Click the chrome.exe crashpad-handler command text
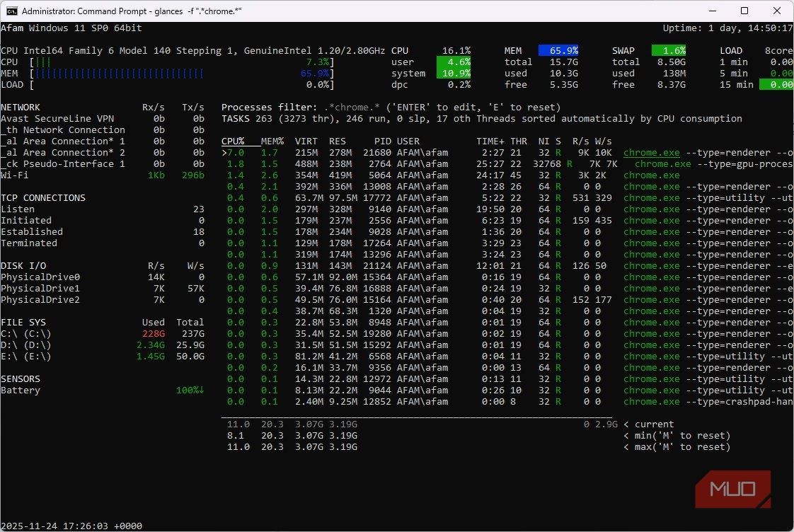This screenshot has width=794, height=532. click(x=708, y=401)
